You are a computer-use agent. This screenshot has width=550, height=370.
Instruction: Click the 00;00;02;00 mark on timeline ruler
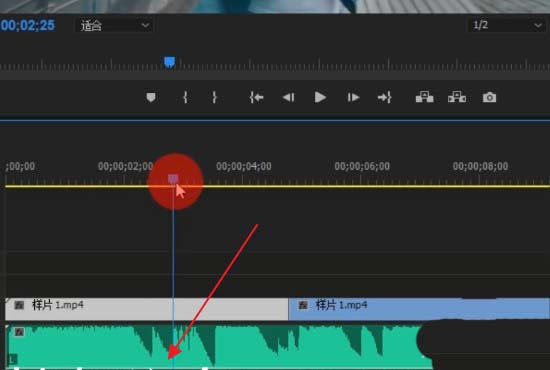(125, 166)
